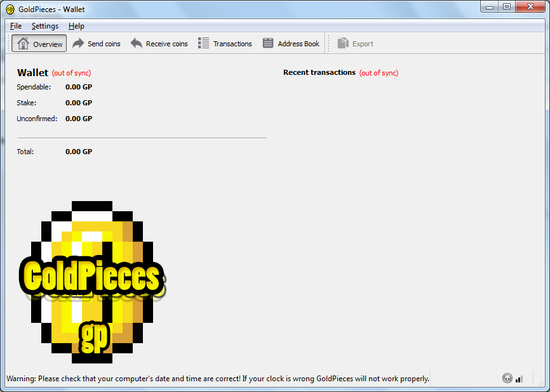Click the GoldPieces coin icon in title bar
Screen dimensions: 550x392
(10, 10)
